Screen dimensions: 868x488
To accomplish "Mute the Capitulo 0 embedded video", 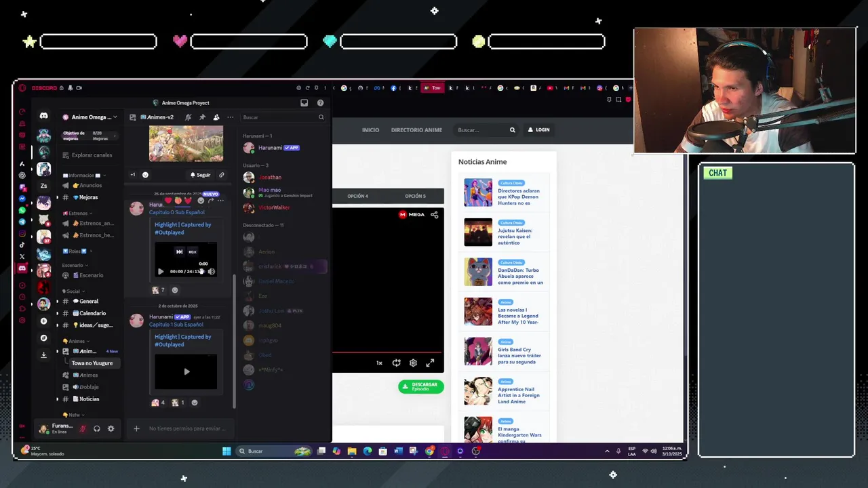I will click(x=211, y=272).
